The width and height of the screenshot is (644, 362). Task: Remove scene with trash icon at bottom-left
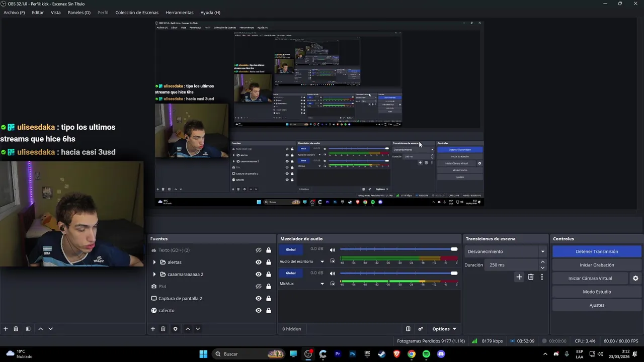pos(16,329)
